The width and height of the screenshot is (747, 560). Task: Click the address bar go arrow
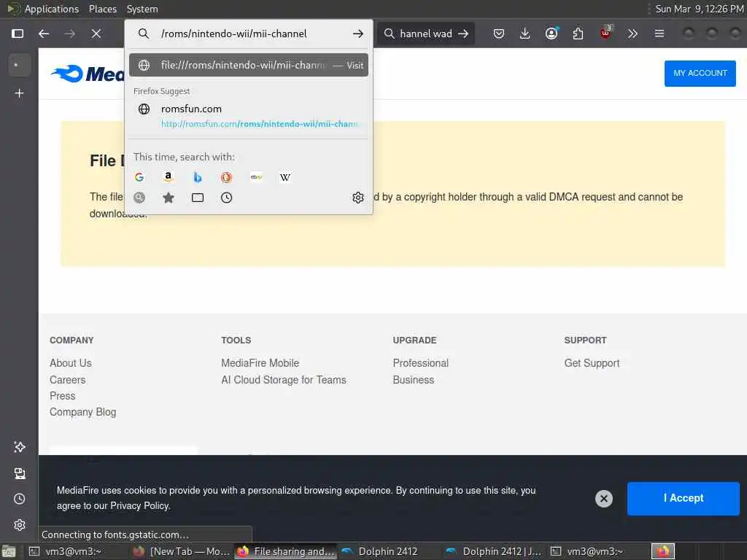[x=357, y=34]
